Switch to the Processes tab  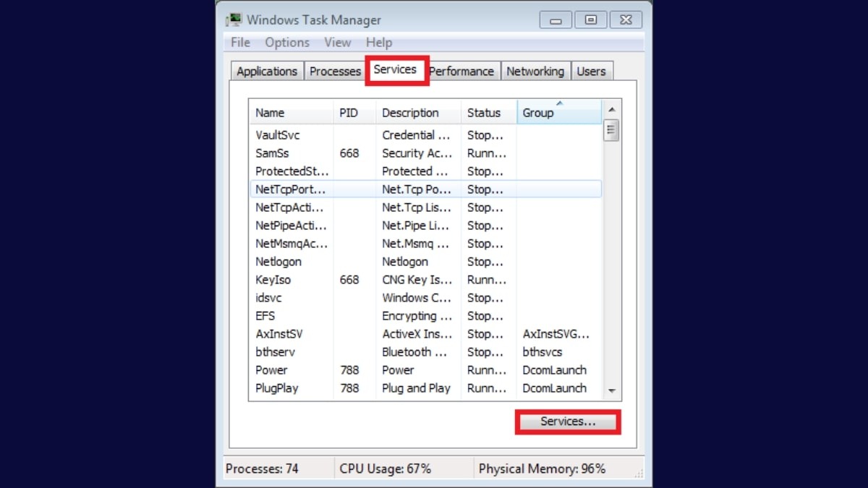335,71
